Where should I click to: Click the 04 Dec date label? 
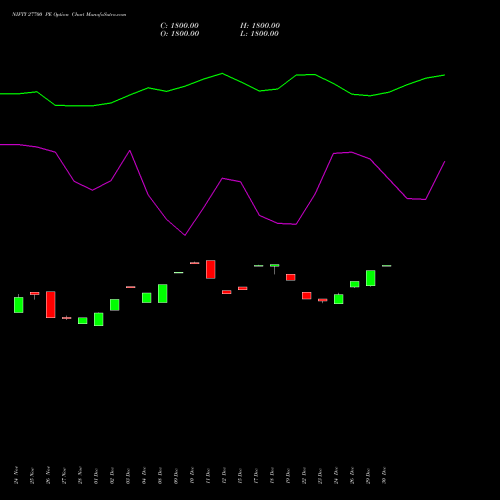(144, 475)
